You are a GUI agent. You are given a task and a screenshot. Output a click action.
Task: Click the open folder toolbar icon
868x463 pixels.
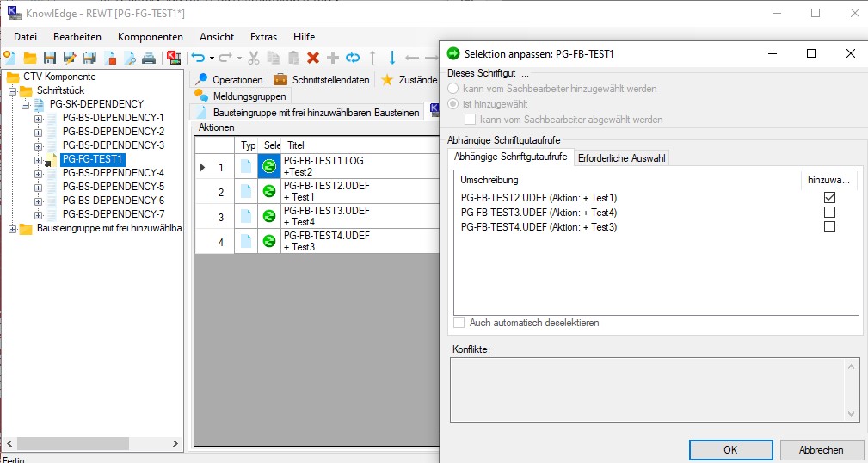coord(30,58)
